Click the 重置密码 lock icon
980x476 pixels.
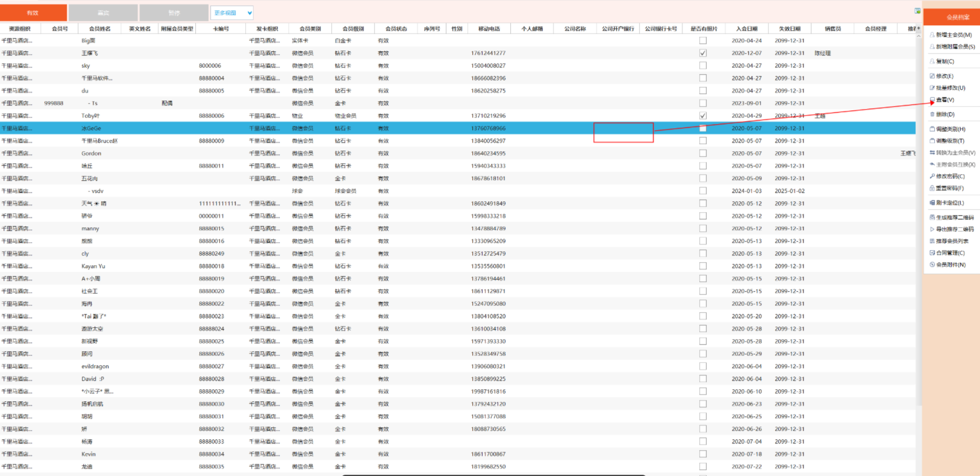(x=932, y=189)
